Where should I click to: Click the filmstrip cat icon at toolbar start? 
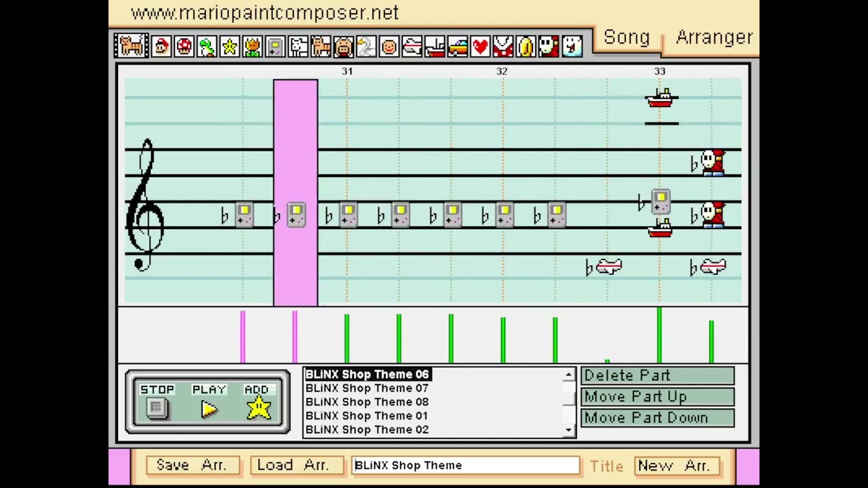(132, 46)
